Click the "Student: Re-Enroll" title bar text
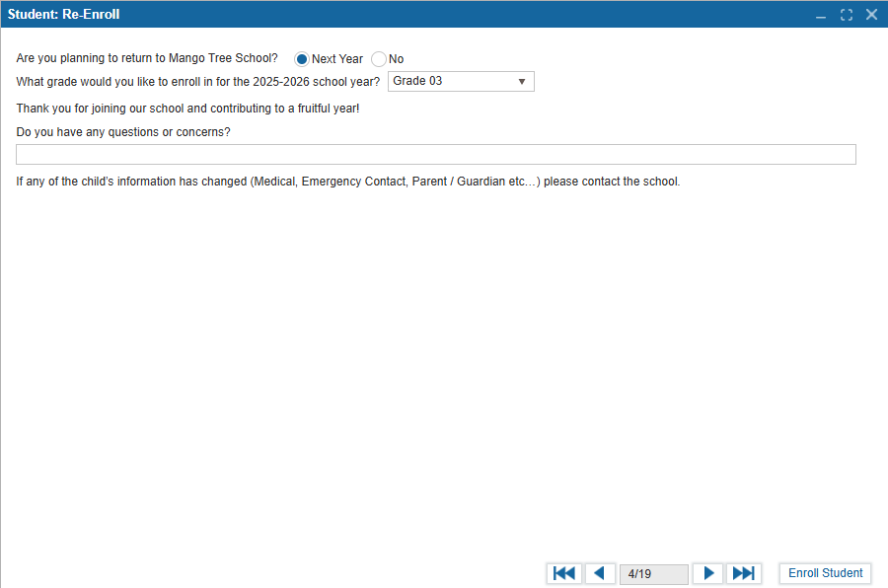The height and width of the screenshot is (588, 888). [64, 15]
